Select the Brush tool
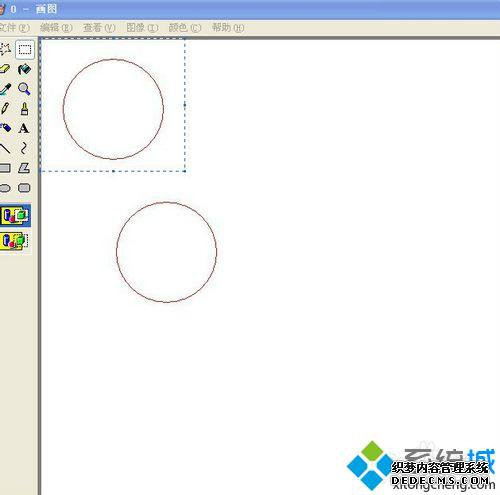 point(24,109)
